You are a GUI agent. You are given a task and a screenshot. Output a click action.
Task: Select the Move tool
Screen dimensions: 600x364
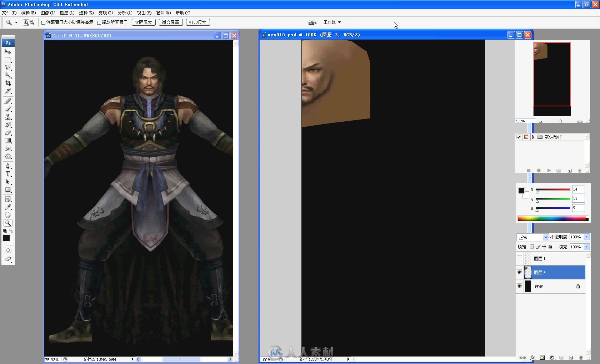8,52
